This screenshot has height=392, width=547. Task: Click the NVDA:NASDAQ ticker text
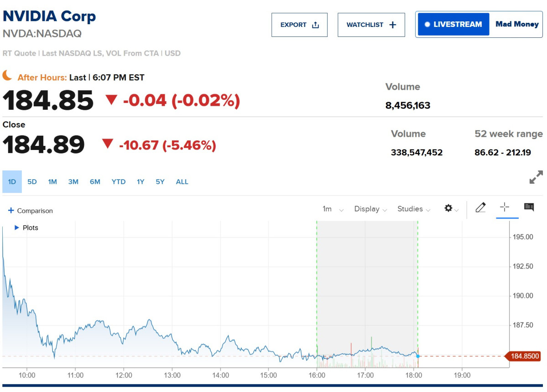pyautogui.click(x=42, y=33)
